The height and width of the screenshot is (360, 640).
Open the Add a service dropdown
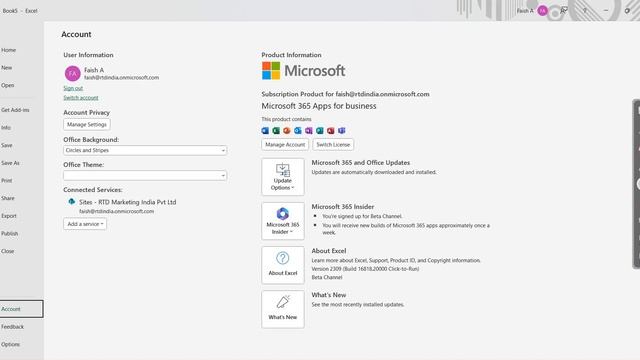pyautogui.click(x=85, y=224)
